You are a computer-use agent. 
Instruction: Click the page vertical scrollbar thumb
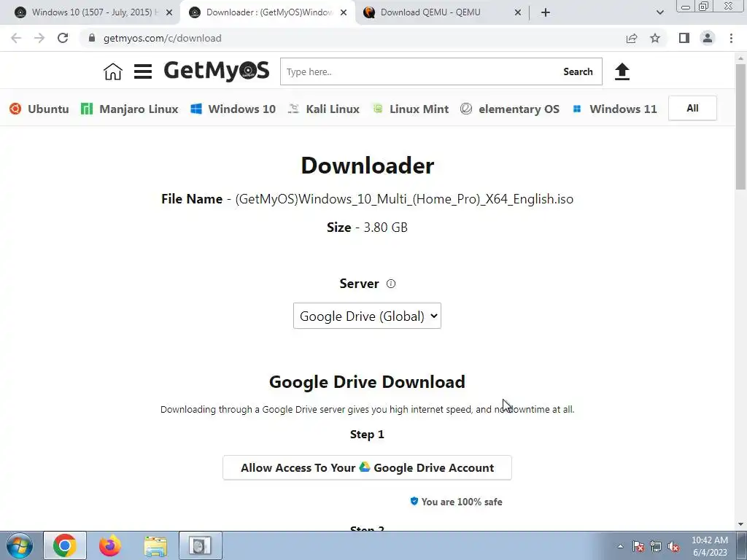[741, 126]
